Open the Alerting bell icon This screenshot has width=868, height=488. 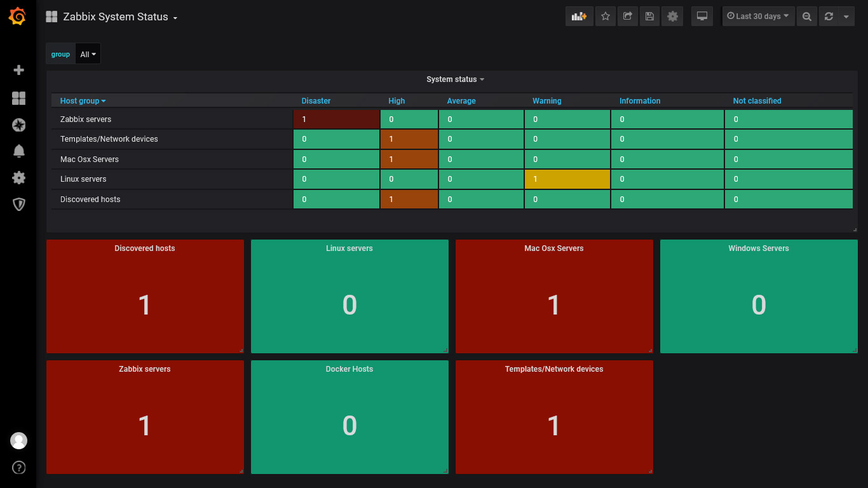pos(18,151)
